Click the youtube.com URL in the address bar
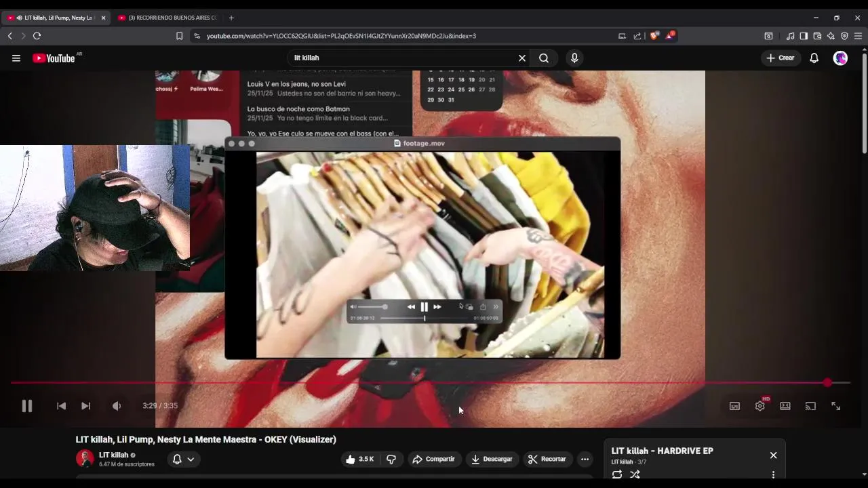The height and width of the screenshot is (488, 868). click(341, 36)
